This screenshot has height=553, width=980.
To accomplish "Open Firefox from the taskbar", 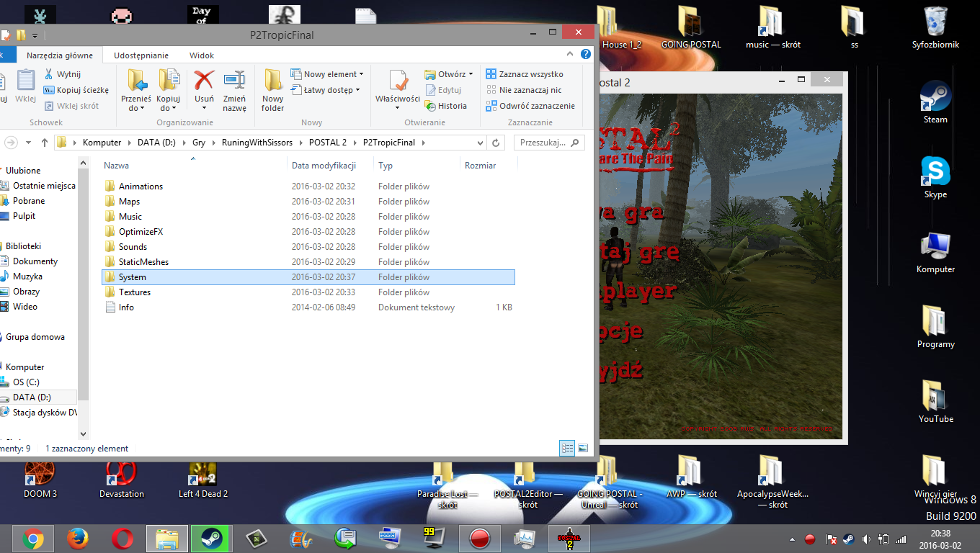I will tap(78, 538).
